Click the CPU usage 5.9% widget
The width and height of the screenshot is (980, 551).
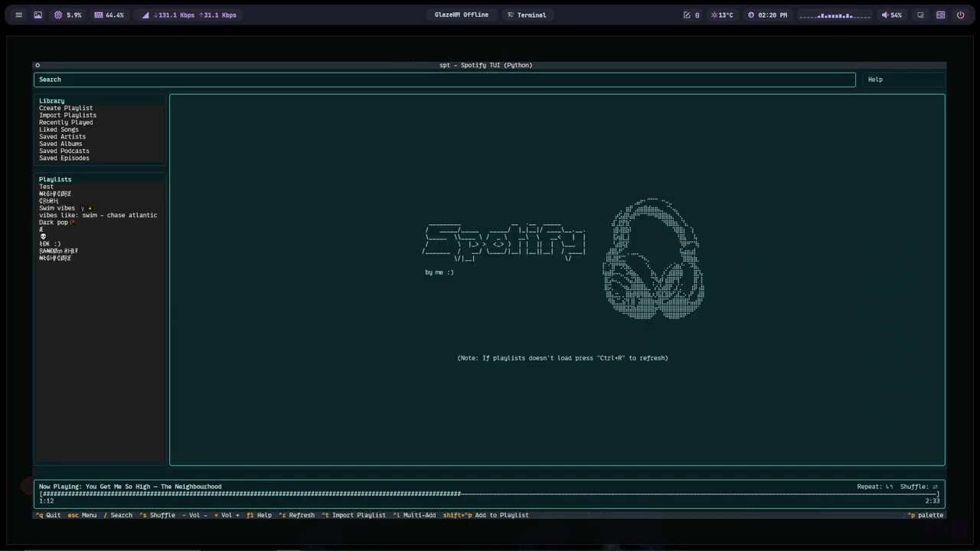point(67,15)
